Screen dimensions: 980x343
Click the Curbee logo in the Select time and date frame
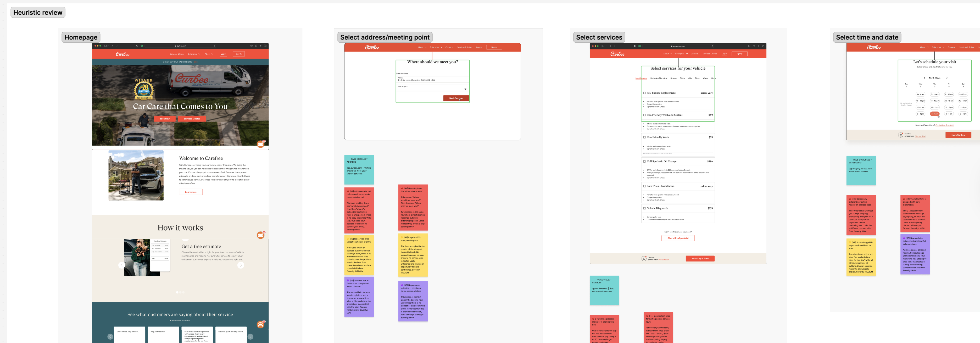pos(874,48)
